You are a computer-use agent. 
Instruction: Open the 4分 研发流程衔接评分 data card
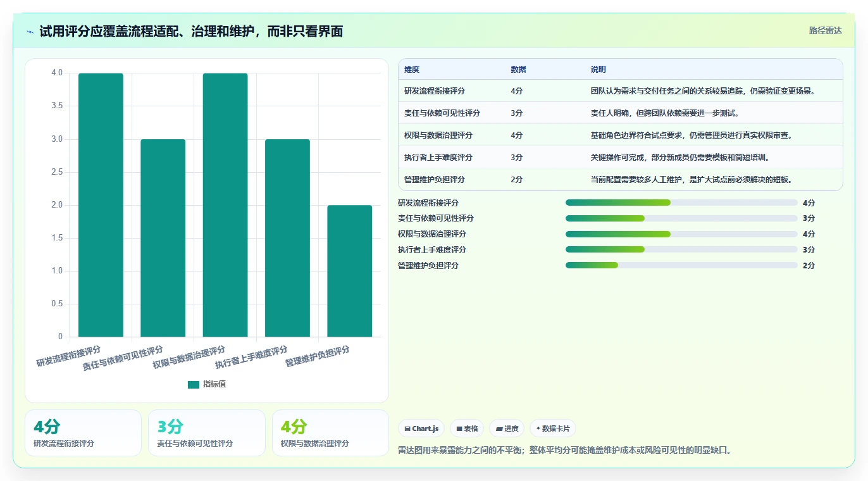click(83, 433)
